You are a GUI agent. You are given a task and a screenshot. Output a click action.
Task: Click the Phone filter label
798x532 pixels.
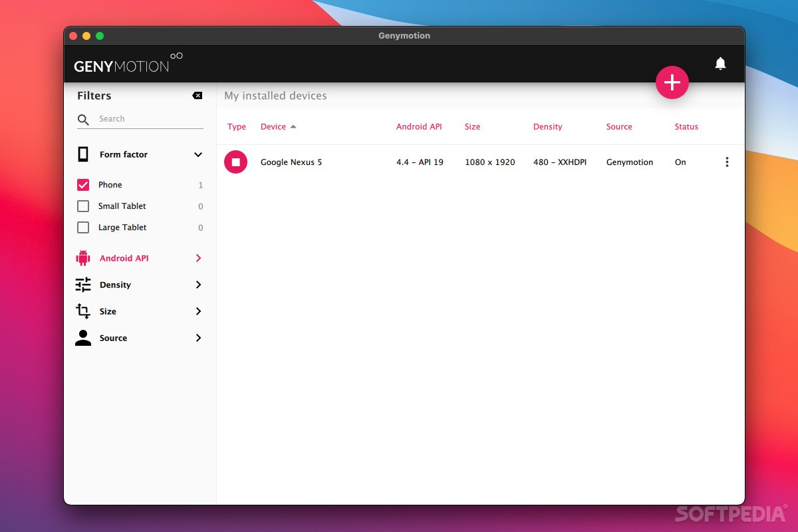point(110,185)
